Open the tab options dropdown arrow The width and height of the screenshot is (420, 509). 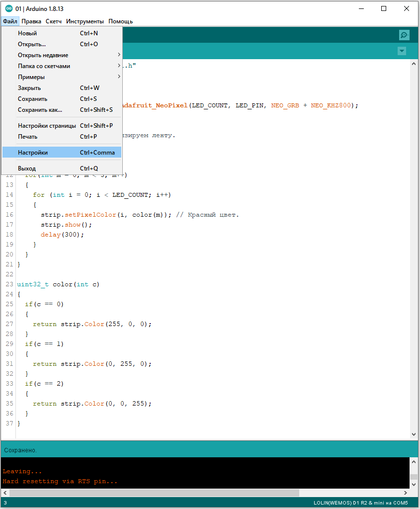point(402,51)
